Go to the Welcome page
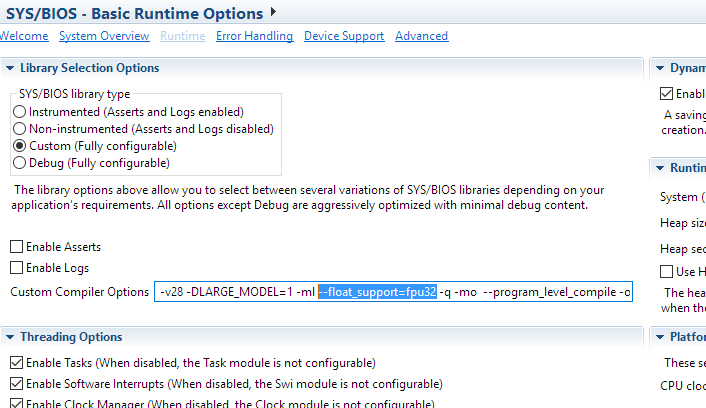This screenshot has height=408, width=706. click(x=23, y=36)
